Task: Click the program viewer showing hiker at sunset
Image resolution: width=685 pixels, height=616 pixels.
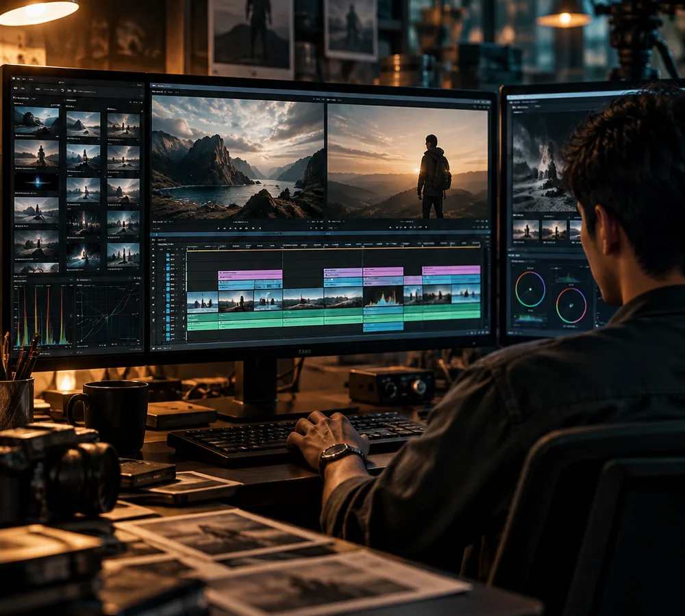Action: click(408, 161)
